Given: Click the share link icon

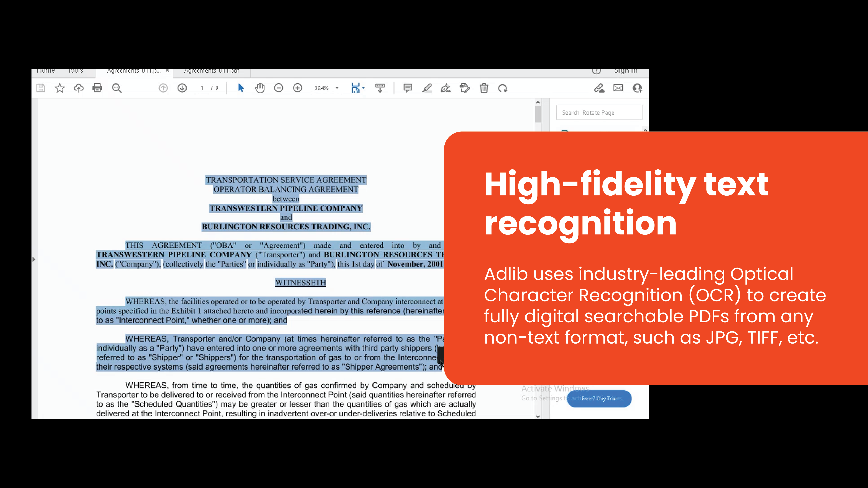Looking at the screenshot, I should click(599, 88).
